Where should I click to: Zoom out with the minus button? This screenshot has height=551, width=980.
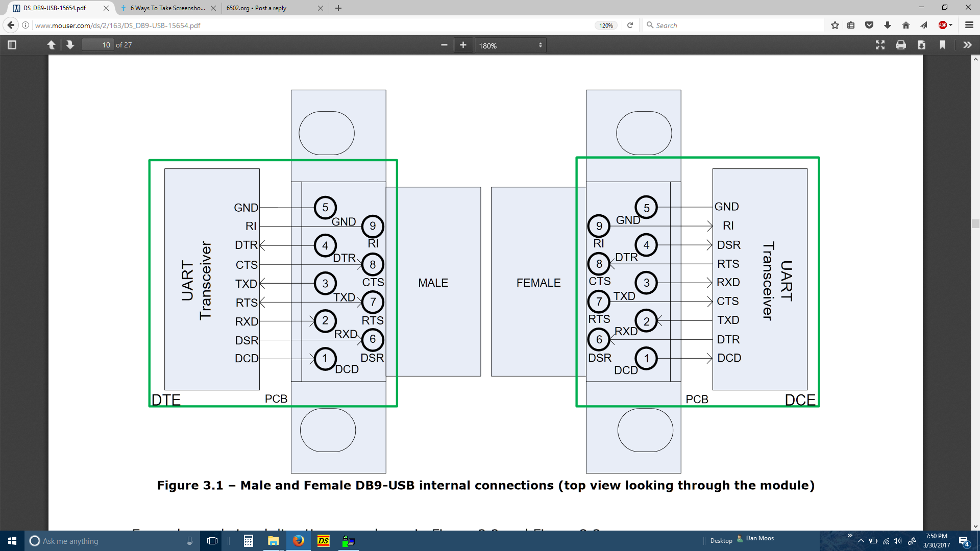click(x=444, y=45)
